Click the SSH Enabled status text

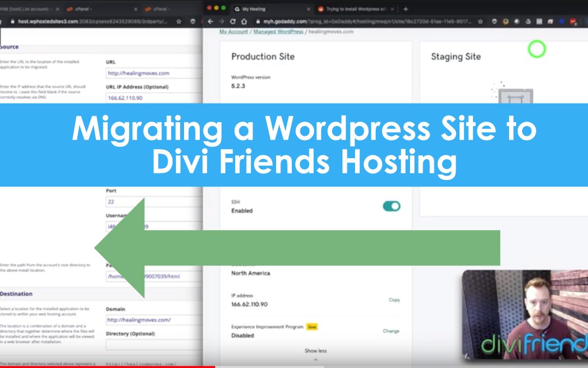coord(242,210)
